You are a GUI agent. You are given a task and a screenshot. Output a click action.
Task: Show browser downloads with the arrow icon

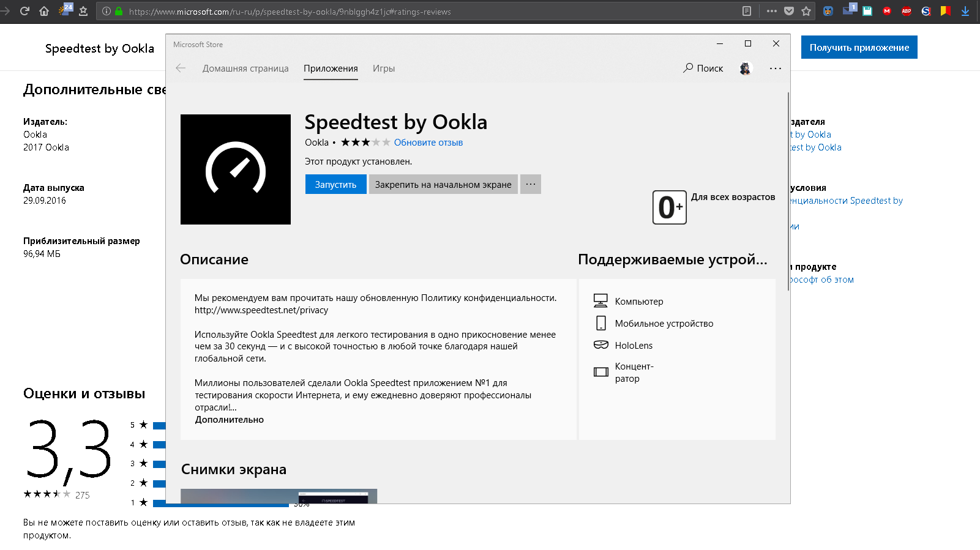[965, 11]
